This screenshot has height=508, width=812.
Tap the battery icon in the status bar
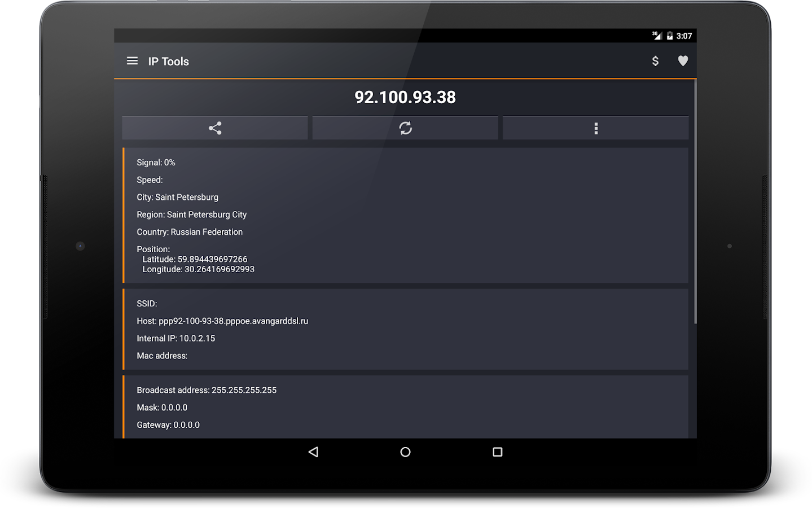669,35
